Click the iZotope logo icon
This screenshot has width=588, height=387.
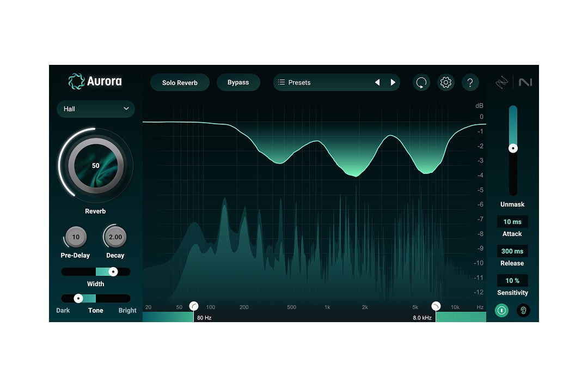point(502,82)
